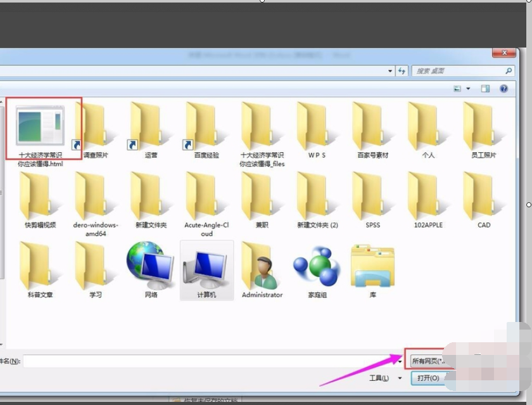Viewport: 532px width, 405px height.
Task: Click the file name input field
Action: [210, 361]
